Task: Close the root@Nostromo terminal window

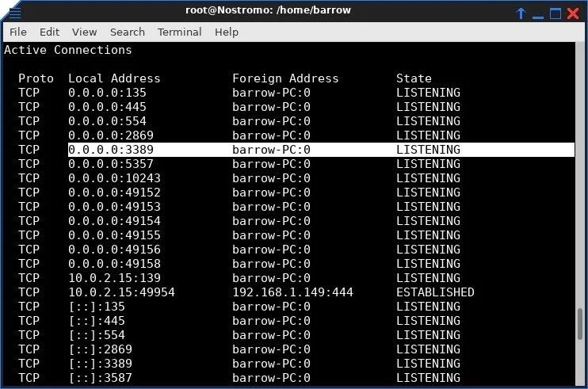Action: click(574, 13)
